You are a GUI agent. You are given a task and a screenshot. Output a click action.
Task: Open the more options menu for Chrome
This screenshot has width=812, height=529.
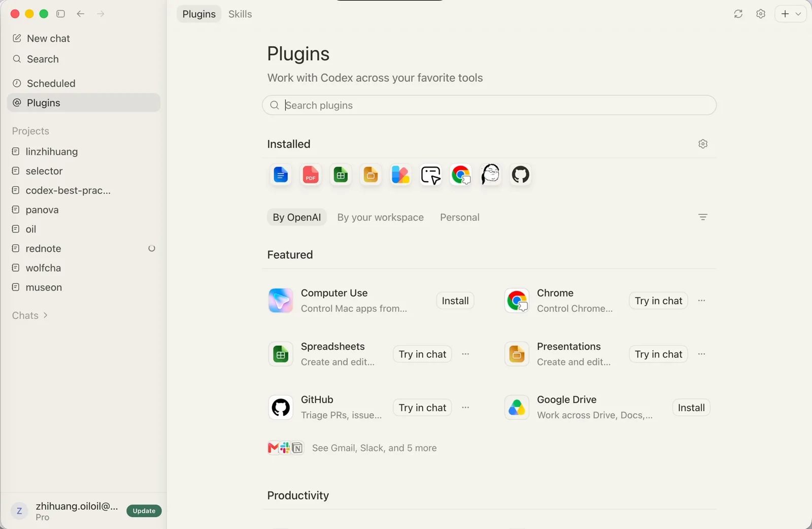[701, 301]
